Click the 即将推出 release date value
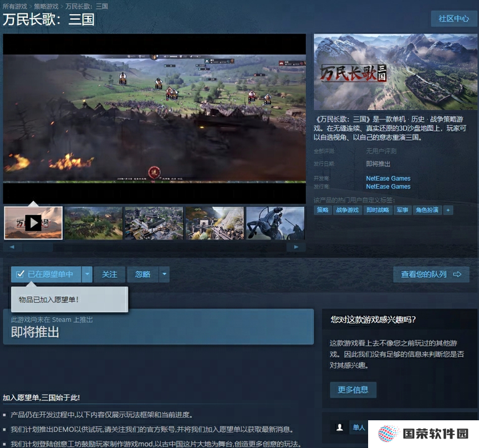The image size is (479, 448). (378, 164)
